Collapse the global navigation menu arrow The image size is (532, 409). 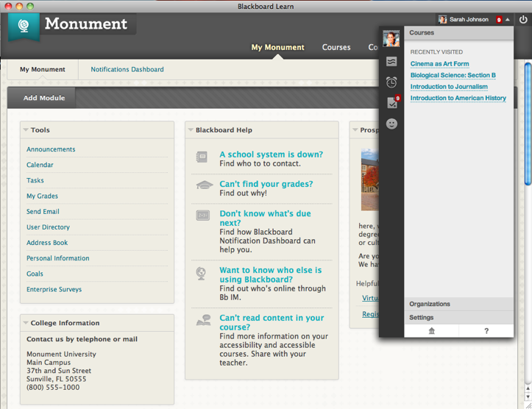pos(508,20)
